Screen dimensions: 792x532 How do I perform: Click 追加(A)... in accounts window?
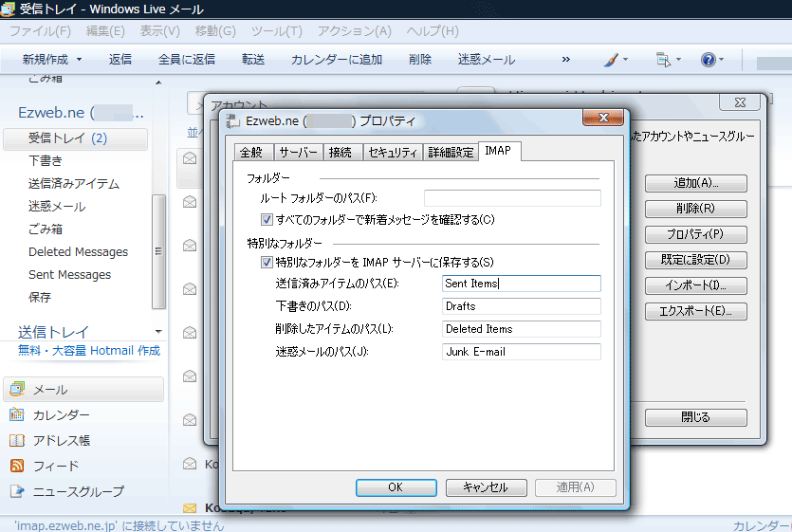pyautogui.click(x=696, y=183)
